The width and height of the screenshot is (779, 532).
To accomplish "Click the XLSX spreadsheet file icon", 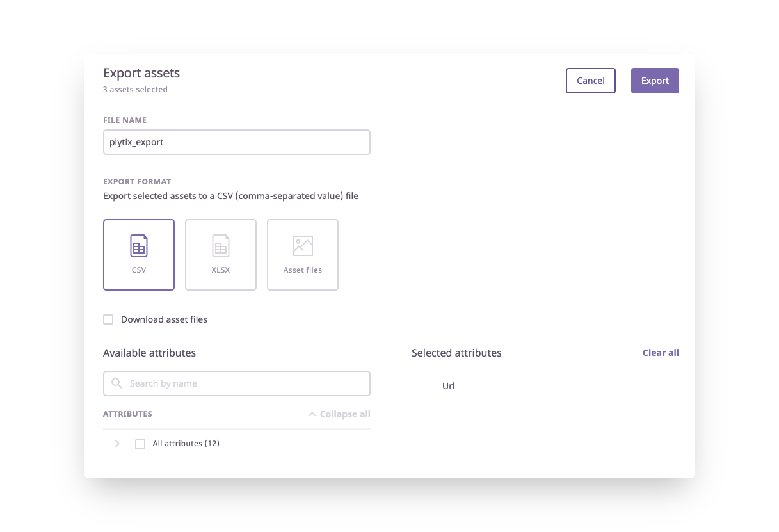I will [x=221, y=246].
